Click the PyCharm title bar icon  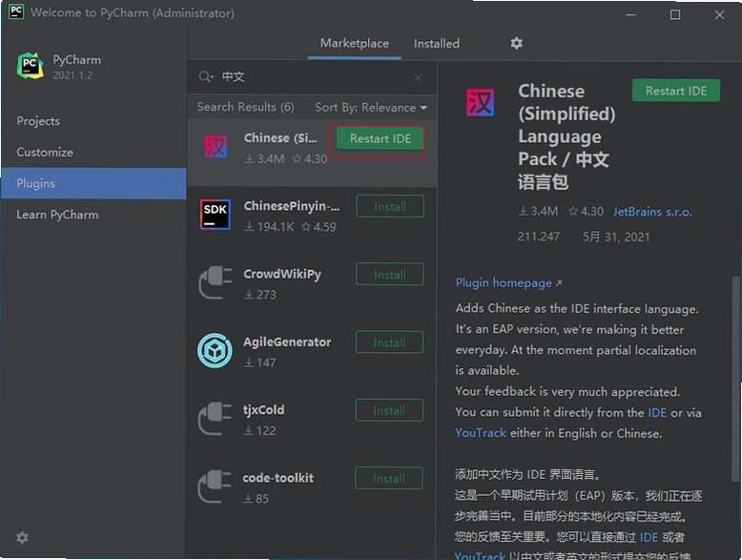click(16, 11)
